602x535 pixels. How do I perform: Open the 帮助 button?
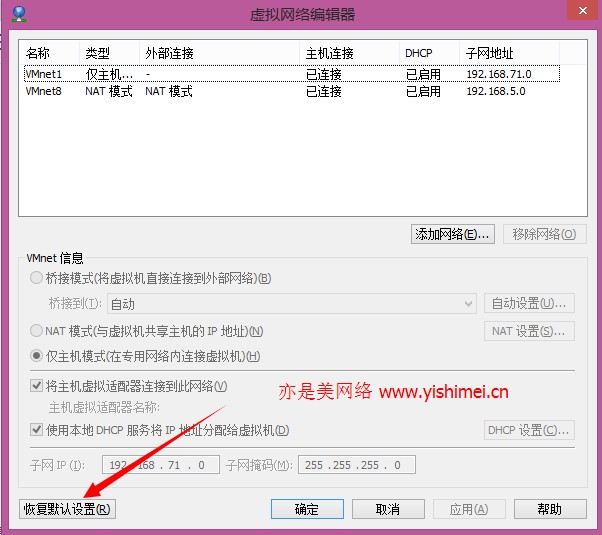(x=550, y=509)
